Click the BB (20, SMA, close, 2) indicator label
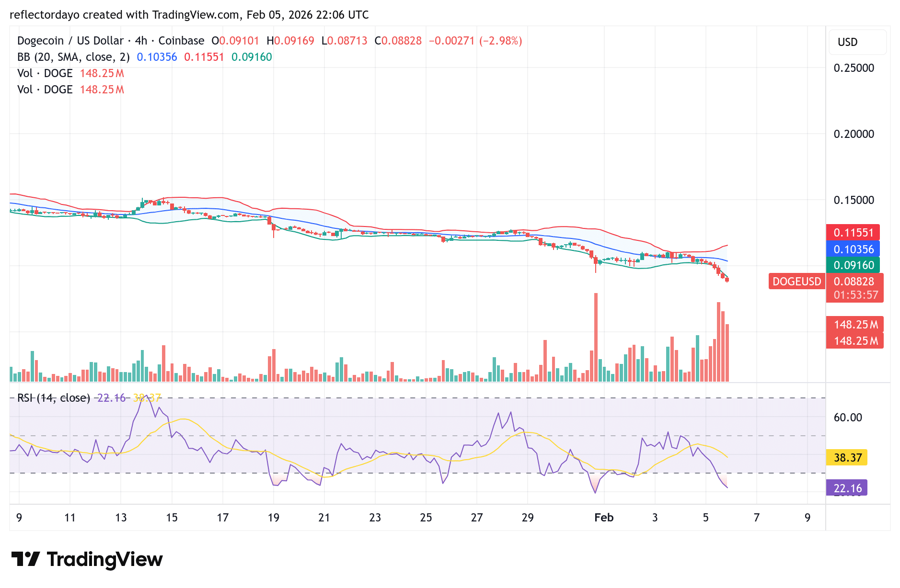 tap(73, 57)
